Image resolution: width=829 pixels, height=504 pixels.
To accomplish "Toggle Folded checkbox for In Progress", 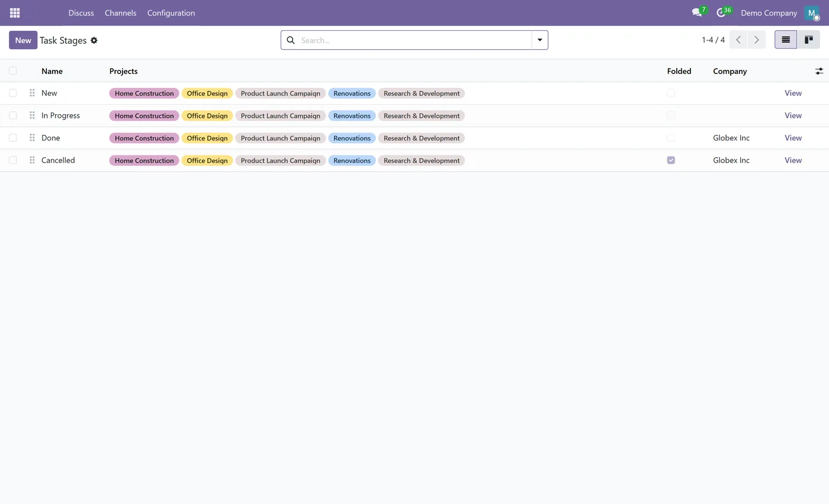I will point(671,115).
